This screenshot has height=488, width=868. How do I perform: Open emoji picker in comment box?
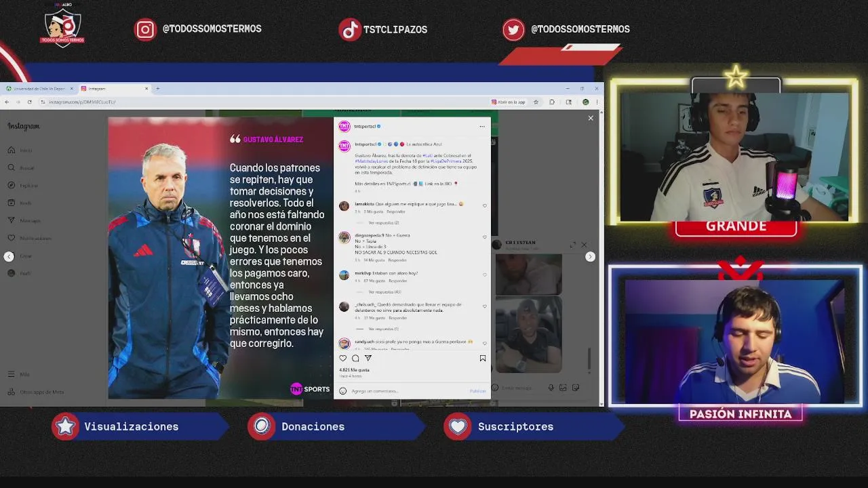tap(342, 391)
